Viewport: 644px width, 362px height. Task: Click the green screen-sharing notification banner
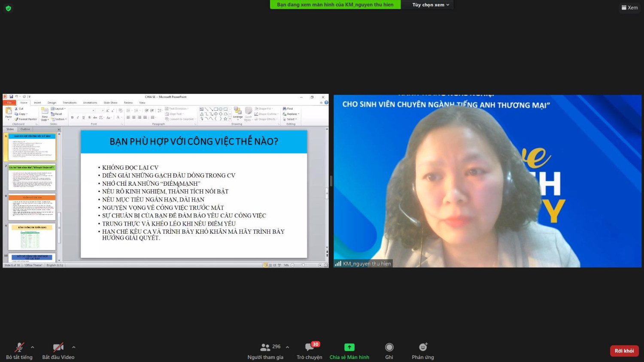click(335, 5)
